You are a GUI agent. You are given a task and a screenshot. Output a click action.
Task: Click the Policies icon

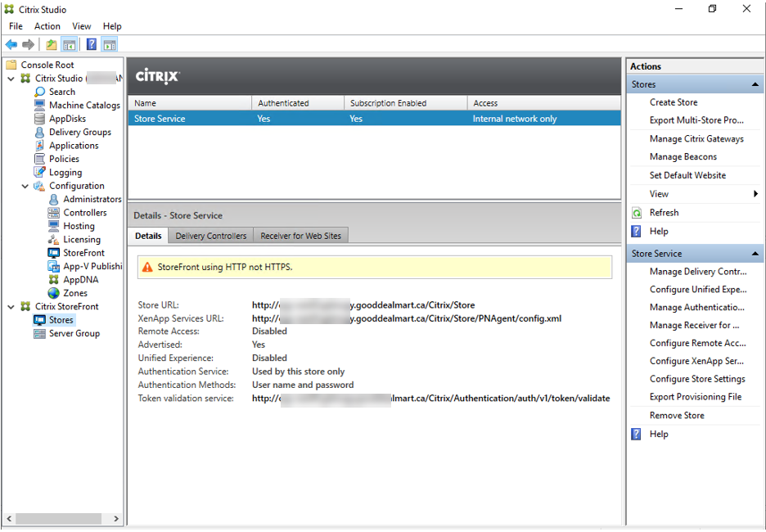pos(40,159)
